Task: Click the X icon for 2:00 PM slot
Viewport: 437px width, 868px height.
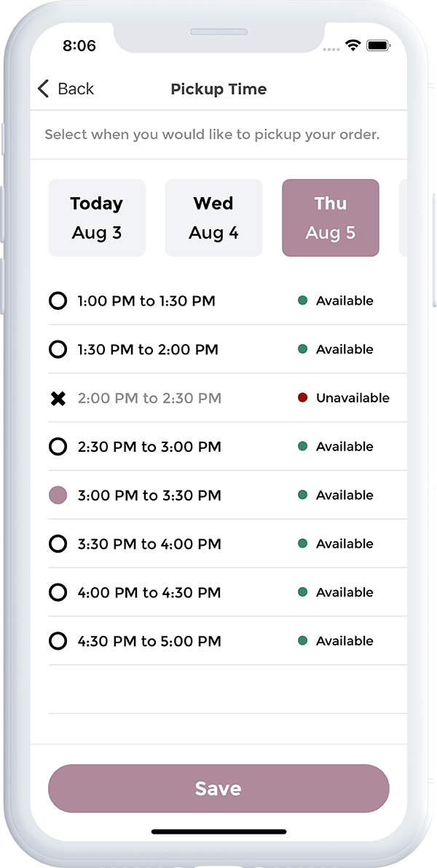Action: [x=58, y=399]
